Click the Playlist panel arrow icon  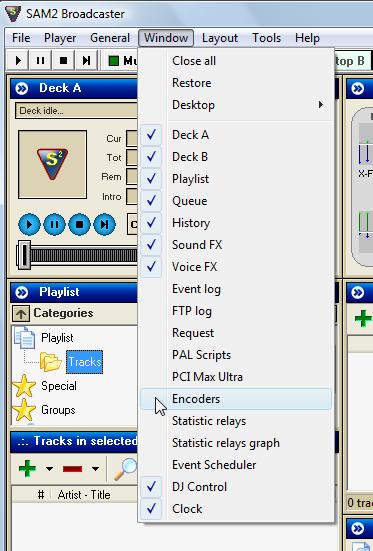pos(22,292)
